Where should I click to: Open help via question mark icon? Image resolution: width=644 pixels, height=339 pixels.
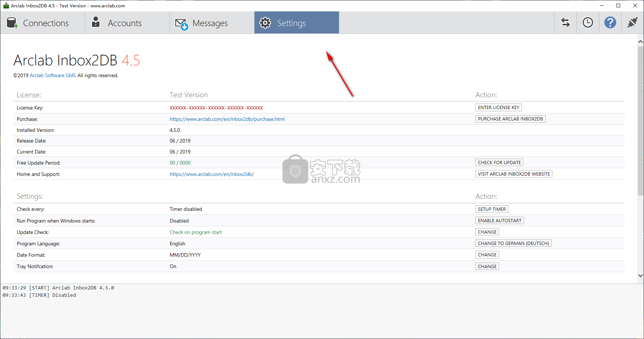(610, 23)
